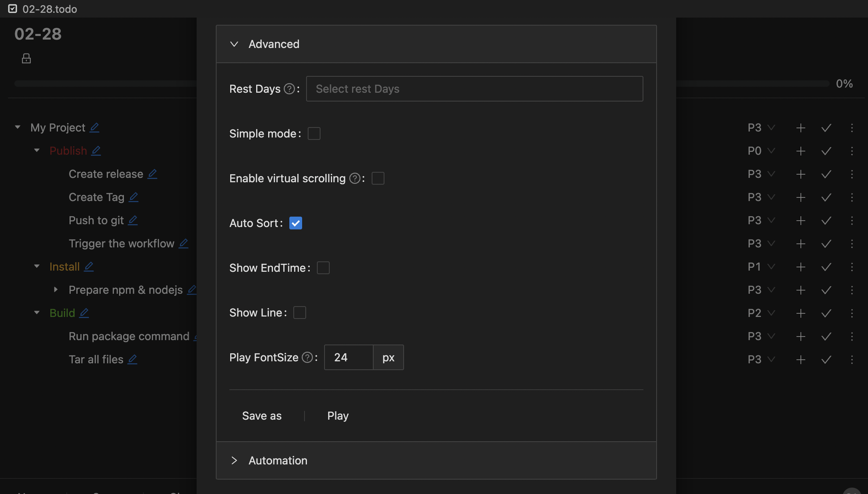Screen dimensions: 868x494
Task: Click the edit icon next to 'My Project'
Action: coord(95,127)
